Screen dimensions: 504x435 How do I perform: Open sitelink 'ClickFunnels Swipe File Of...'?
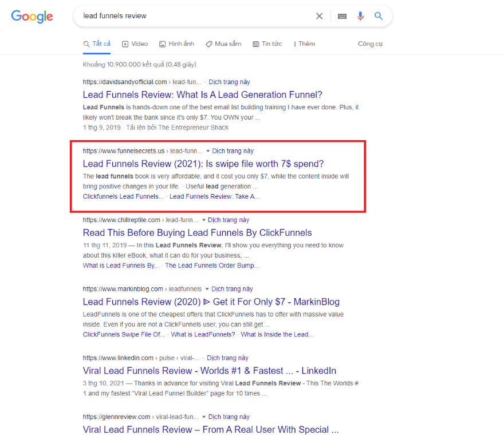click(124, 334)
